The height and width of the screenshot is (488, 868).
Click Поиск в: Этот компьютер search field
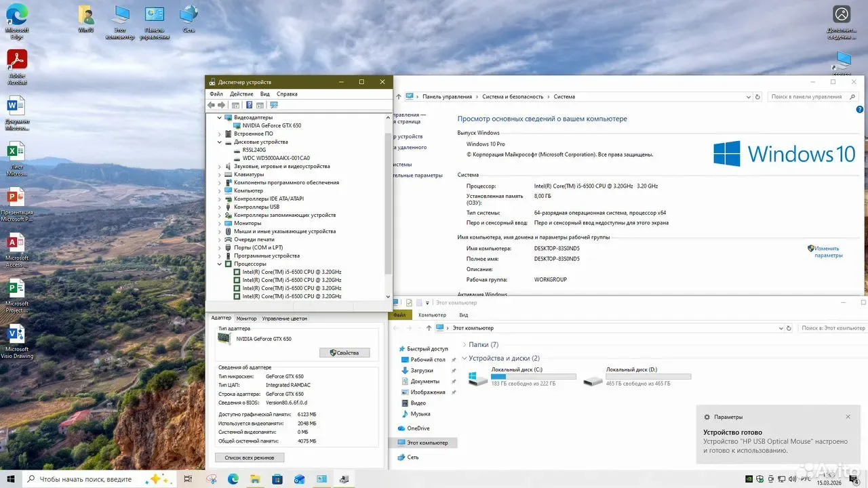pyautogui.click(x=831, y=328)
